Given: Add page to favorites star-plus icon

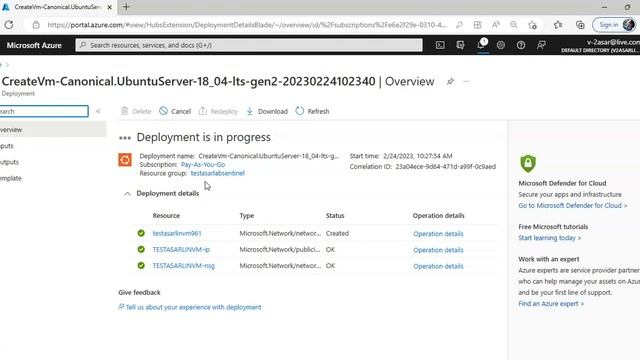Looking at the screenshot, I should pyautogui.click(x=532, y=25).
